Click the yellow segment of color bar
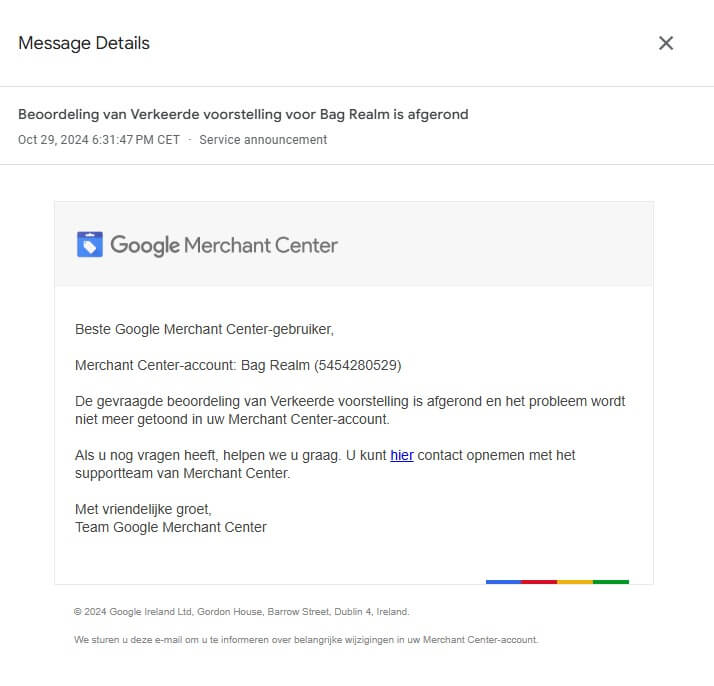This screenshot has width=714, height=686. coord(575,582)
